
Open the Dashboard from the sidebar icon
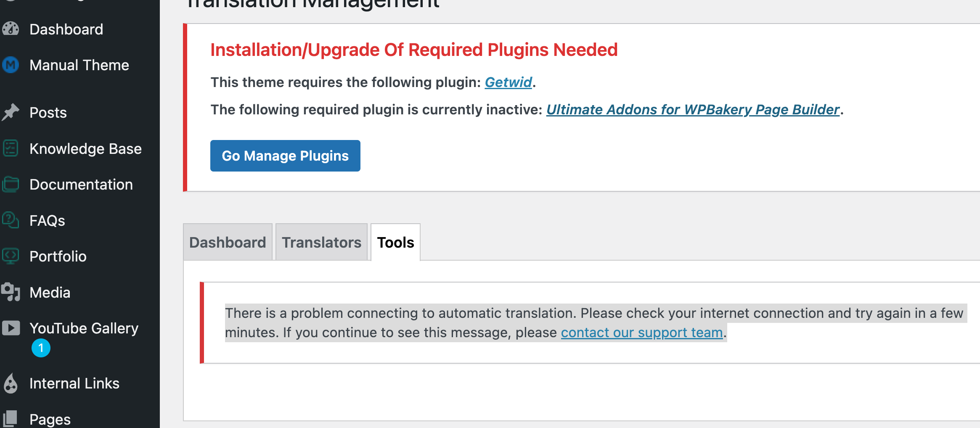pyautogui.click(x=10, y=29)
